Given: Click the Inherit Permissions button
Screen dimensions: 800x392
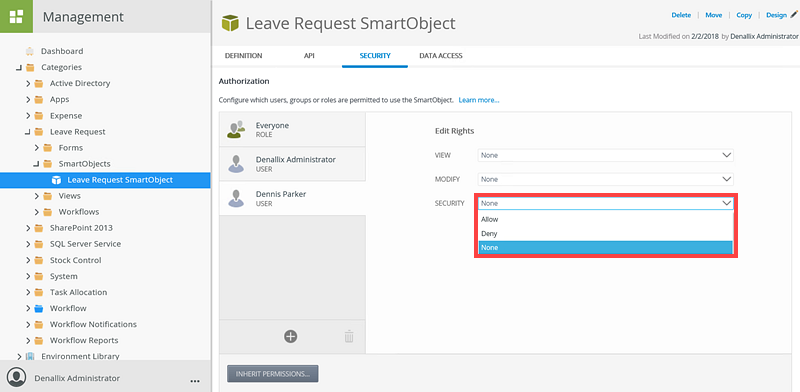Looking at the screenshot, I should pos(272,374).
